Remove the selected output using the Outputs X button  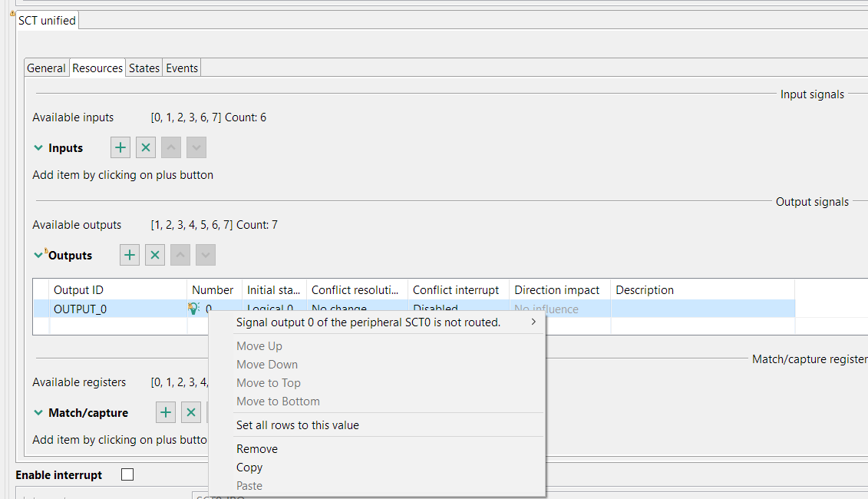tap(155, 256)
